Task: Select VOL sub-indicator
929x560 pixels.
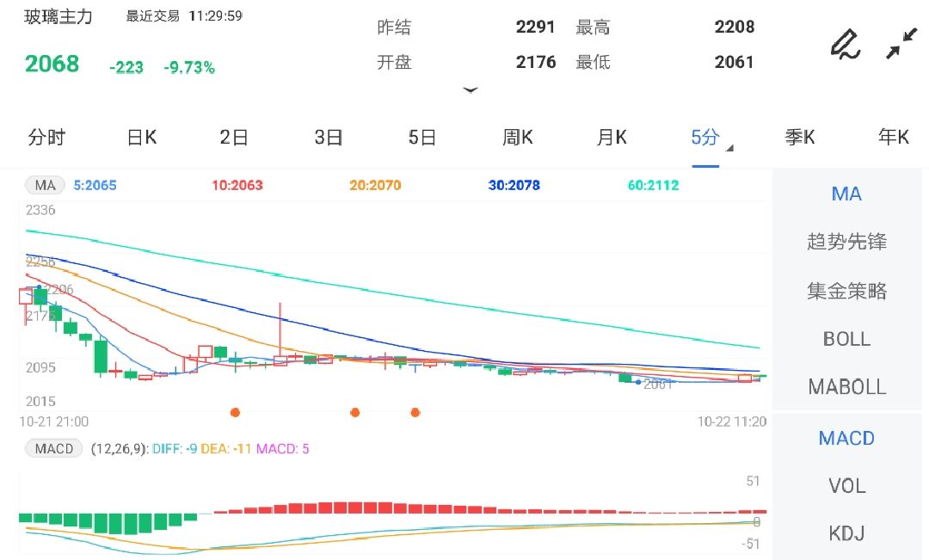Action: [x=846, y=486]
